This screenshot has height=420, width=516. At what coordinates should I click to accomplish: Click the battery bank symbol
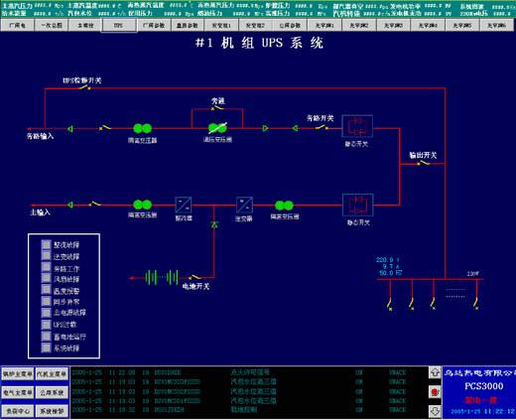coord(162,278)
